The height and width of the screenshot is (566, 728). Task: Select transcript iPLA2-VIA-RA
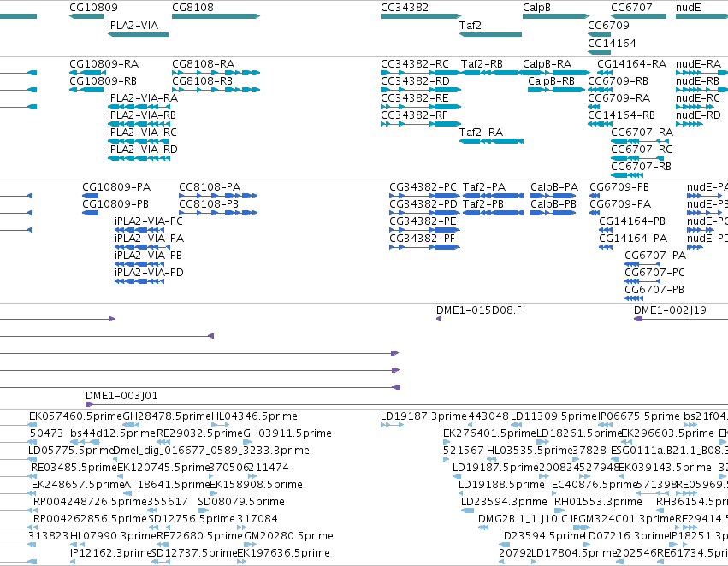(143, 97)
